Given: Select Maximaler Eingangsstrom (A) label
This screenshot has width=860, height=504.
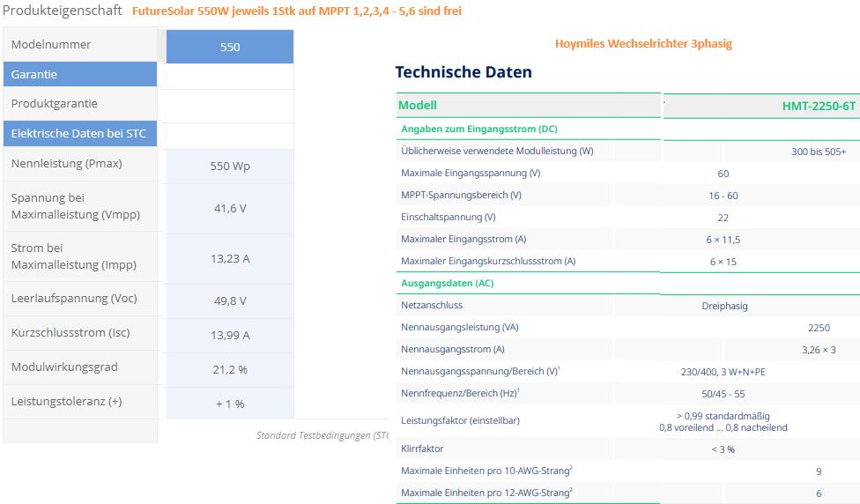Looking at the screenshot, I should tap(463, 239).
